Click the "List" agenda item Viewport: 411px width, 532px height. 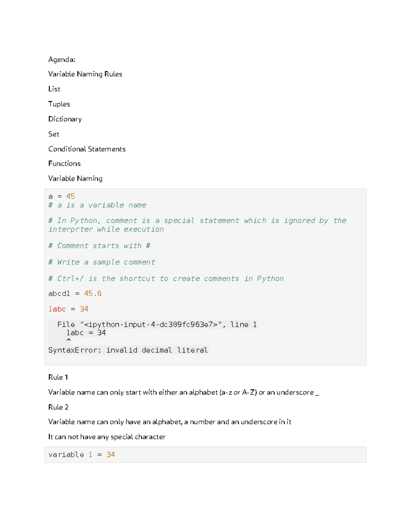pyautogui.click(x=54, y=89)
